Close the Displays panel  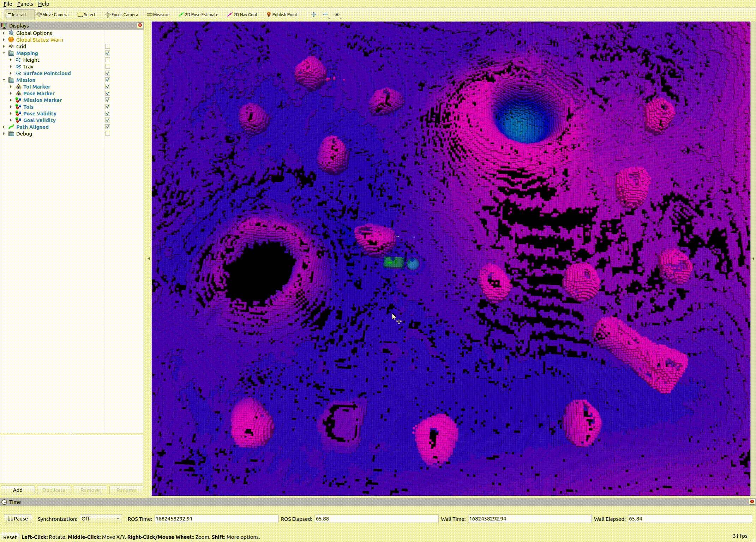(140, 25)
